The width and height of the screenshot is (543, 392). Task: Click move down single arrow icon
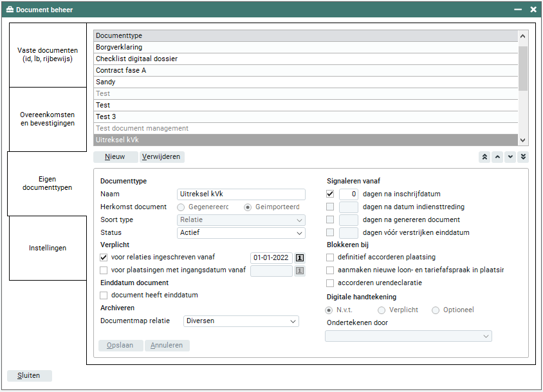click(x=510, y=157)
